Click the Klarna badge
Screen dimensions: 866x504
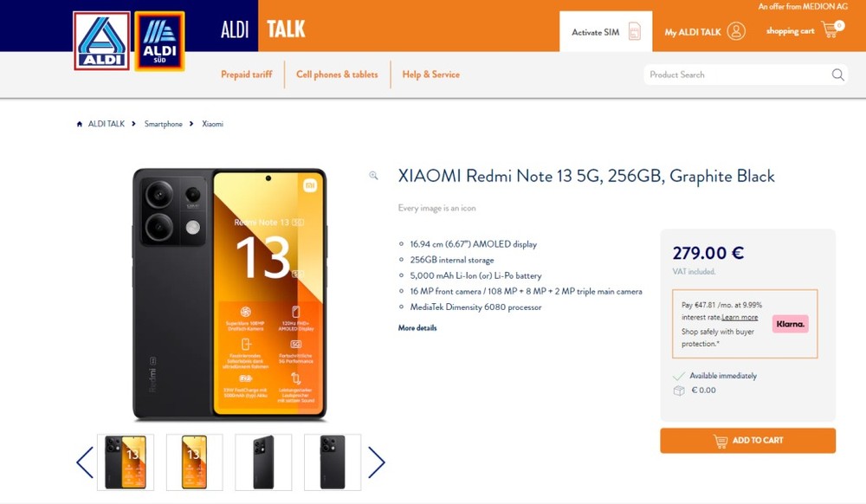[x=790, y=324]
